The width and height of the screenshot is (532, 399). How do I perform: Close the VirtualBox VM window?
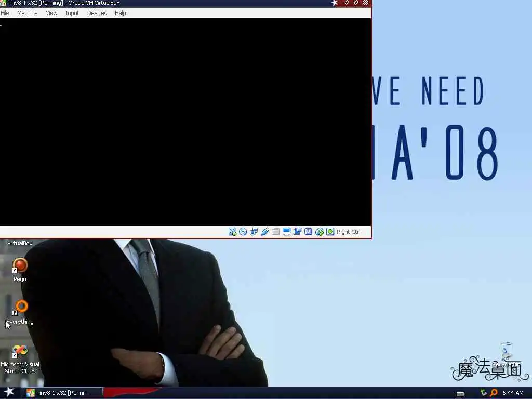point(365,3)
